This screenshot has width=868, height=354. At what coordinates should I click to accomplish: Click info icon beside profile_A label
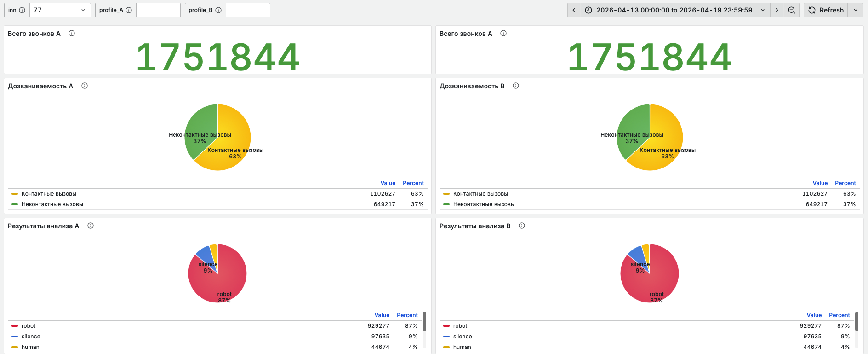coord(129,10)
